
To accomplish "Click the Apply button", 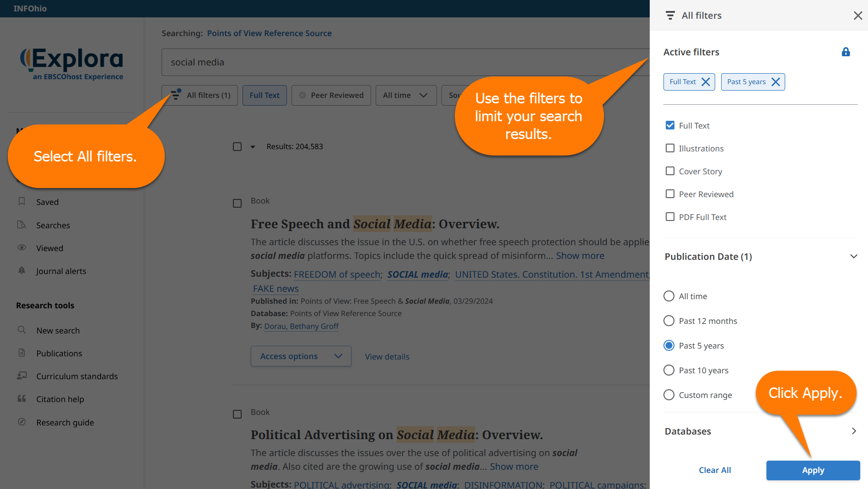I will [813, 470].
